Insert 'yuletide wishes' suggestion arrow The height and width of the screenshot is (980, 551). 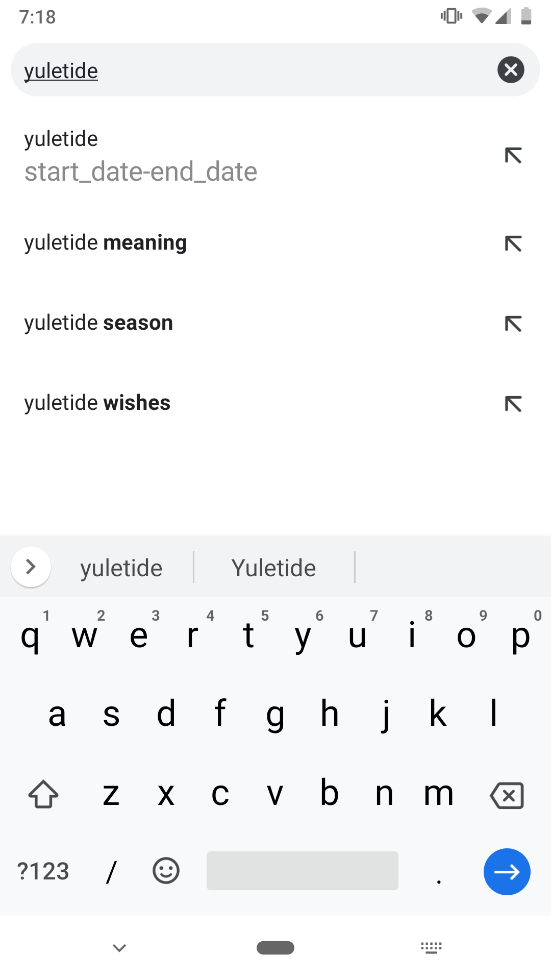pyautogui.click(x=513, y=404)
